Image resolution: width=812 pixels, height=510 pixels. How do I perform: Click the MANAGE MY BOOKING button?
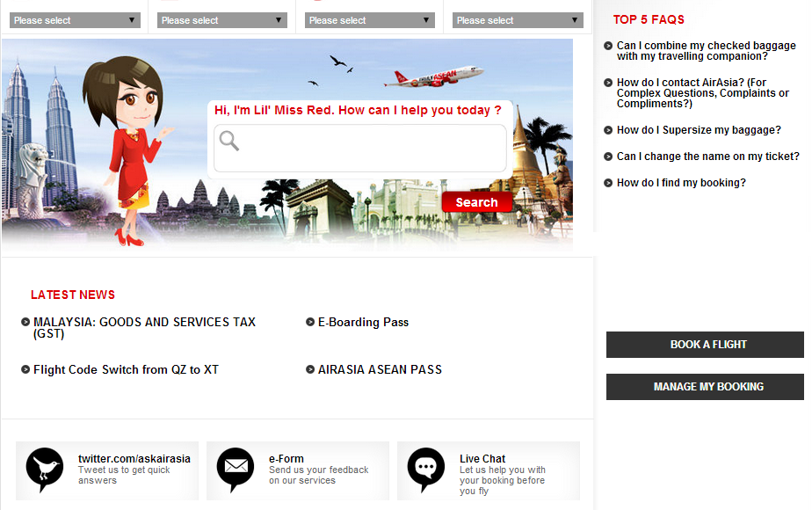pos(706,387)
